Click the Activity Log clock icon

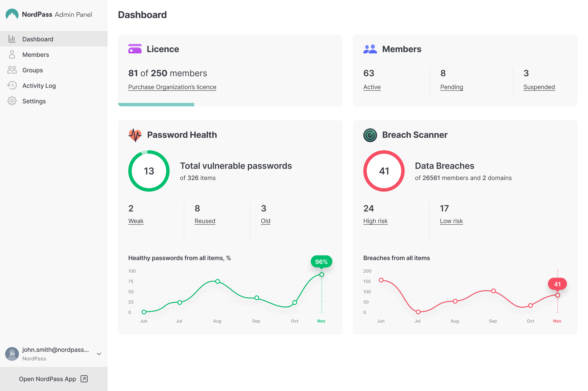click(x=12, y=85)
